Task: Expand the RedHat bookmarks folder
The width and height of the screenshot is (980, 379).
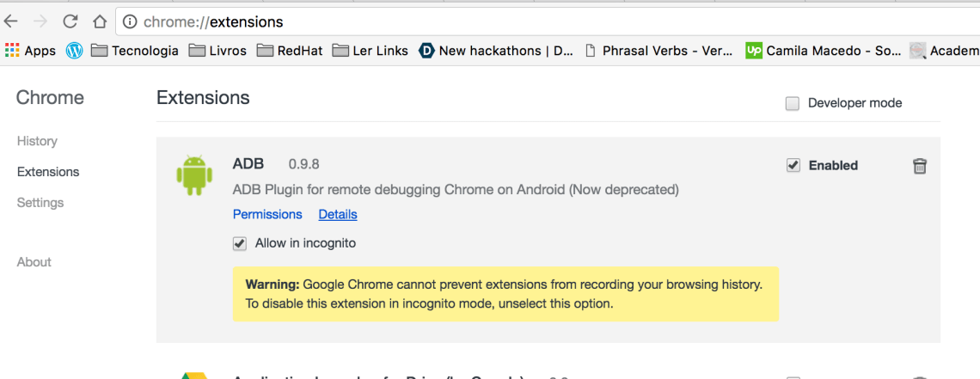Action: [290, 51]
